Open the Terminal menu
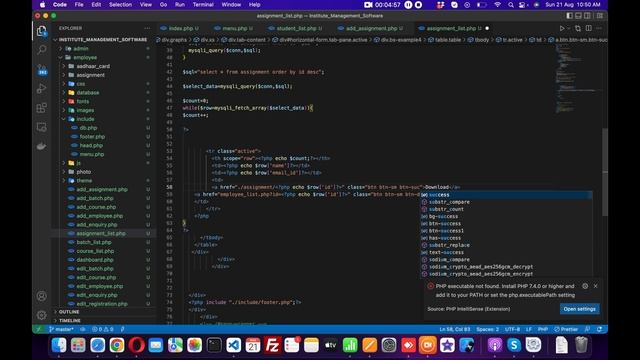Image resolution: width=640 pixels, height=360 pixels. pyautogui.click(x=203, y=5)
